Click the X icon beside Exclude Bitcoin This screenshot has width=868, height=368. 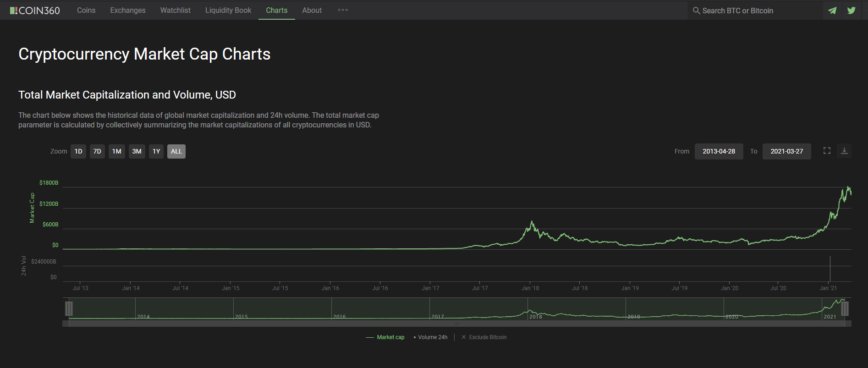tap(464, 337)
